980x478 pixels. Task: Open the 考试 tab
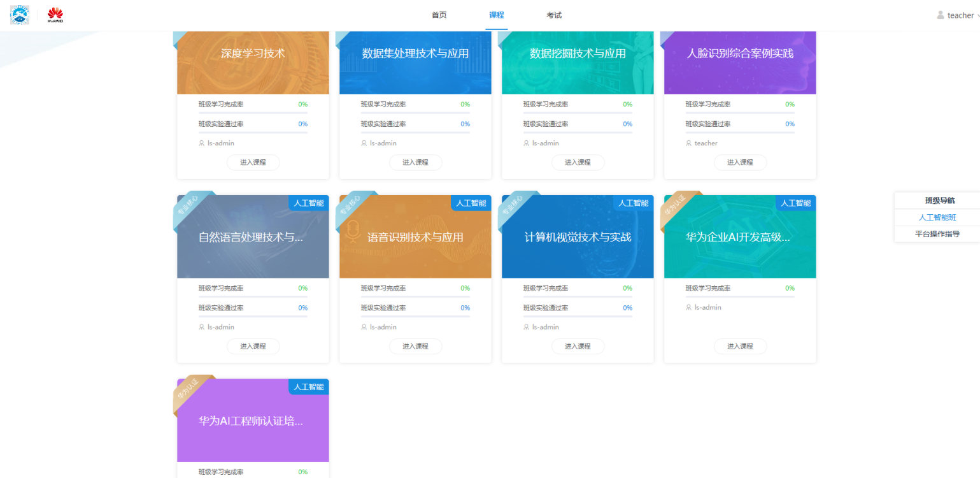[554, 15]
